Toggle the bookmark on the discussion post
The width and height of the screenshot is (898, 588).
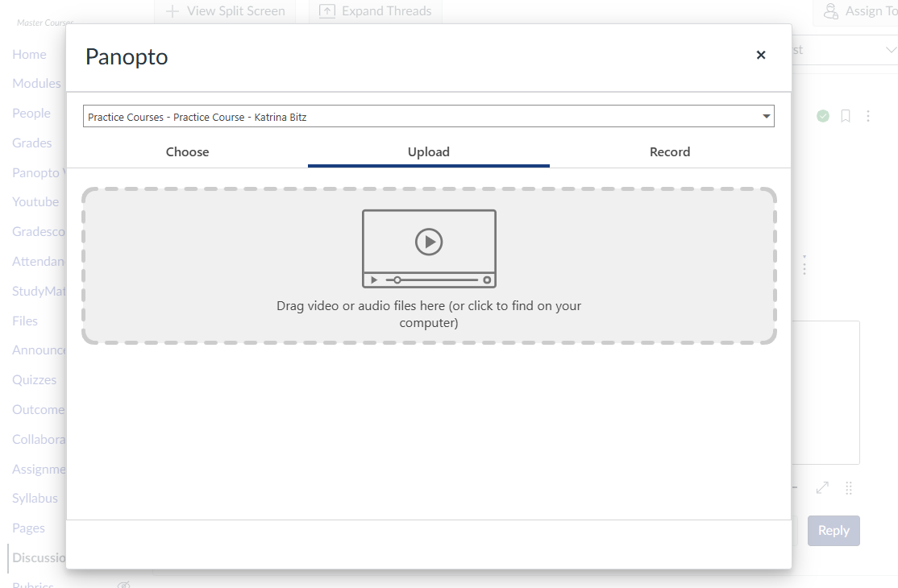click(845, 116)
